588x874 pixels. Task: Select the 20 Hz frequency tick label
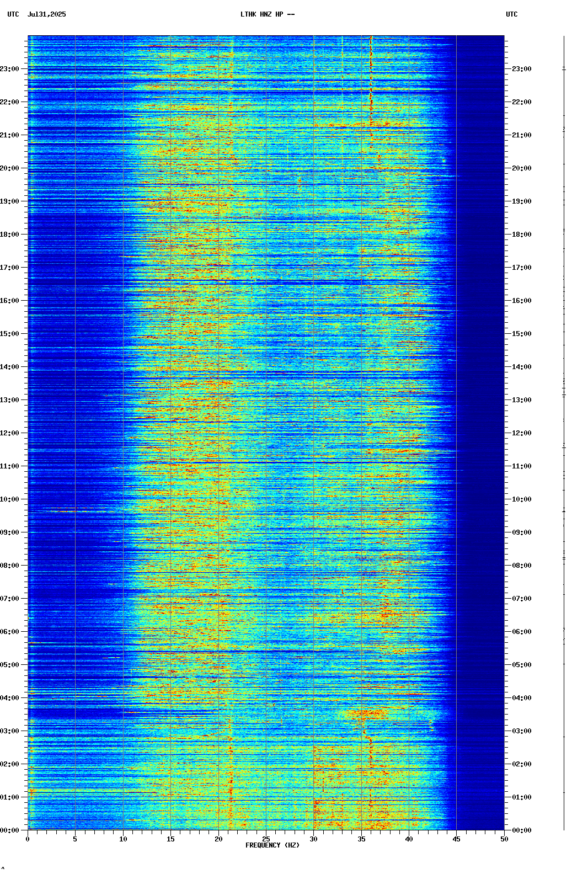pos(218,839)
